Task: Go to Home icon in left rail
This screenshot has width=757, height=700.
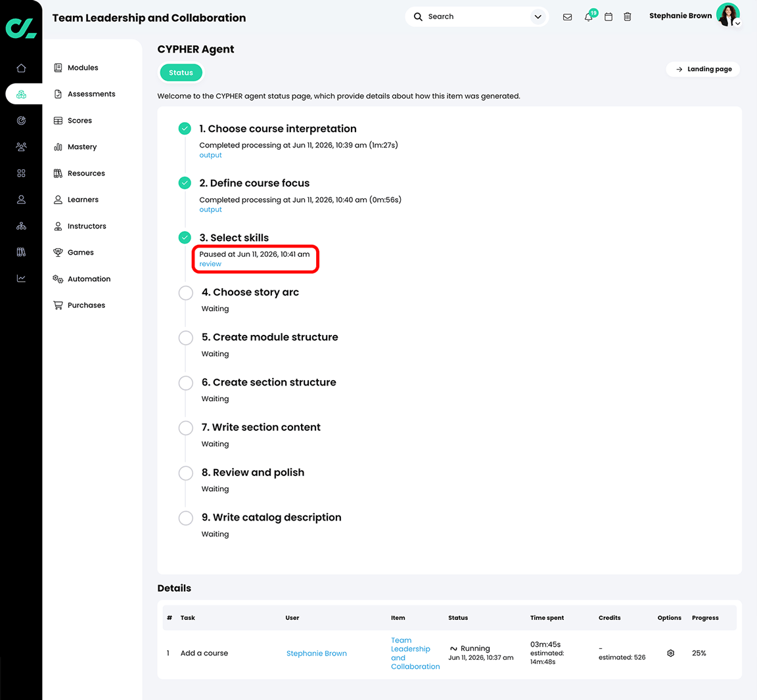Action: [x=21, y=68]
